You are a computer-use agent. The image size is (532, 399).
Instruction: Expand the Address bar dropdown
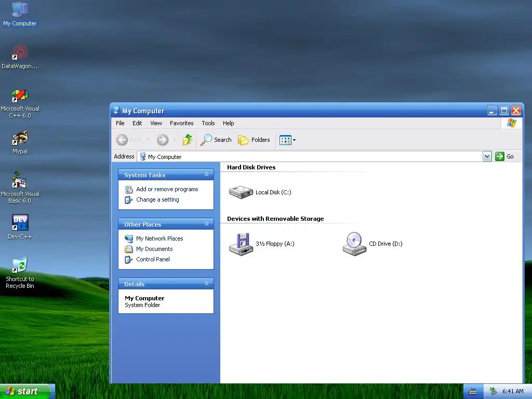coord(487,156)
